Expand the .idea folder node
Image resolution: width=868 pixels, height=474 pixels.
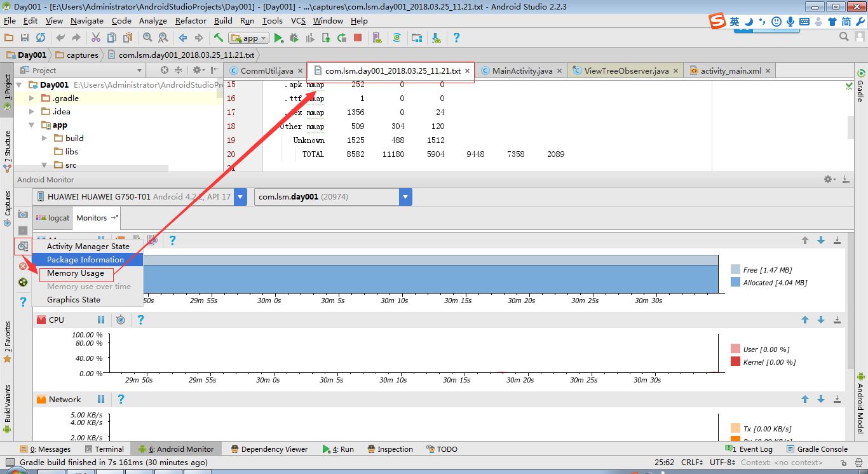pos(32,111)
